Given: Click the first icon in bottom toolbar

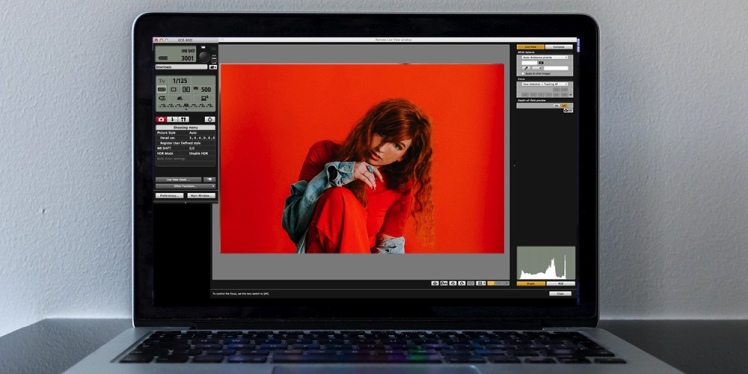Looking at the screenshot, I should click(435, 283).
